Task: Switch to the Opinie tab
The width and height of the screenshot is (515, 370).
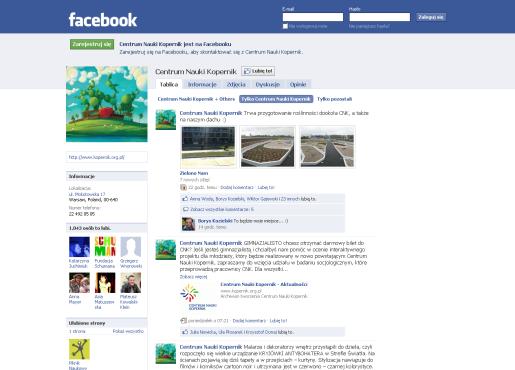Action: tap(298, 84)
